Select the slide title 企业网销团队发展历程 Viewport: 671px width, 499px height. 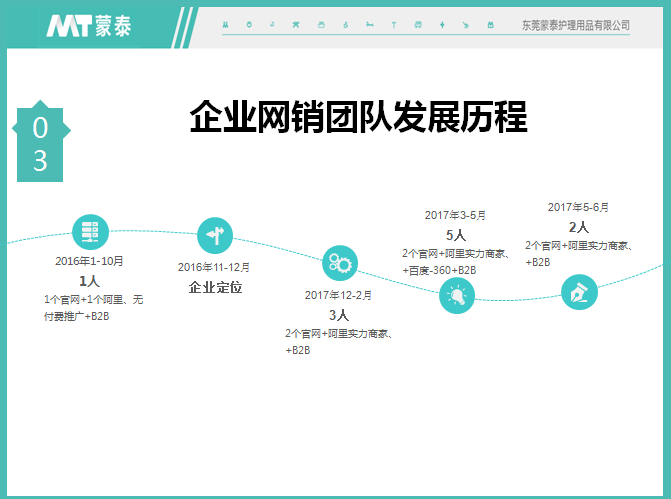(358, 117)
